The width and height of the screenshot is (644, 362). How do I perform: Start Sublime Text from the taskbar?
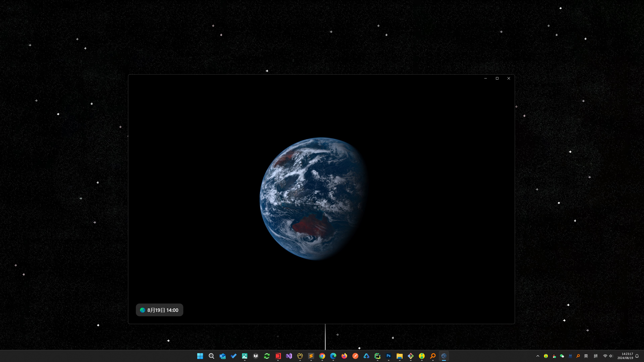point(311,356)
